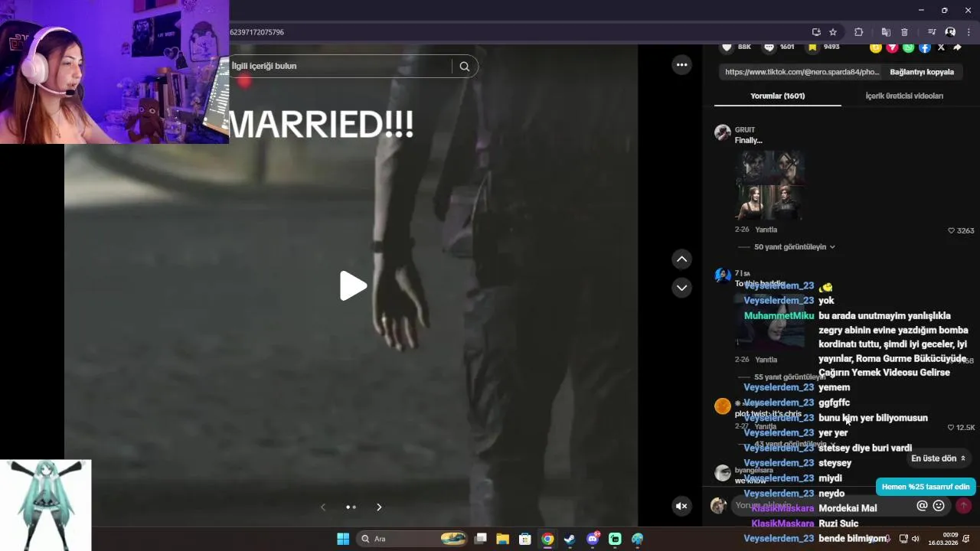This screenshot has width=980, height=551.
Task: Open the three-dot more options menu
Action: click(681, 65)
